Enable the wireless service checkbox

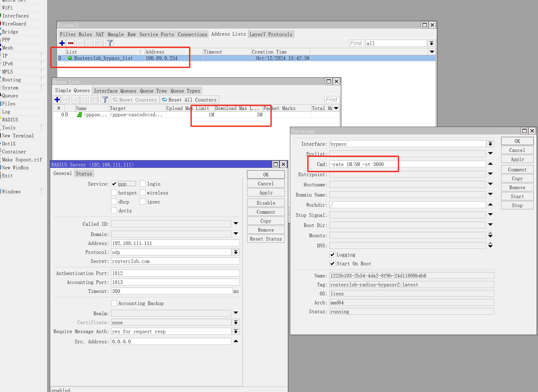pos(143,193)
